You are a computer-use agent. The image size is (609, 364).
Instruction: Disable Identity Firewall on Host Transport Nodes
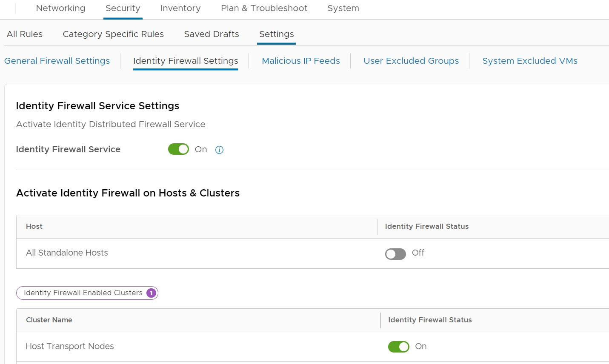[398, 347]
